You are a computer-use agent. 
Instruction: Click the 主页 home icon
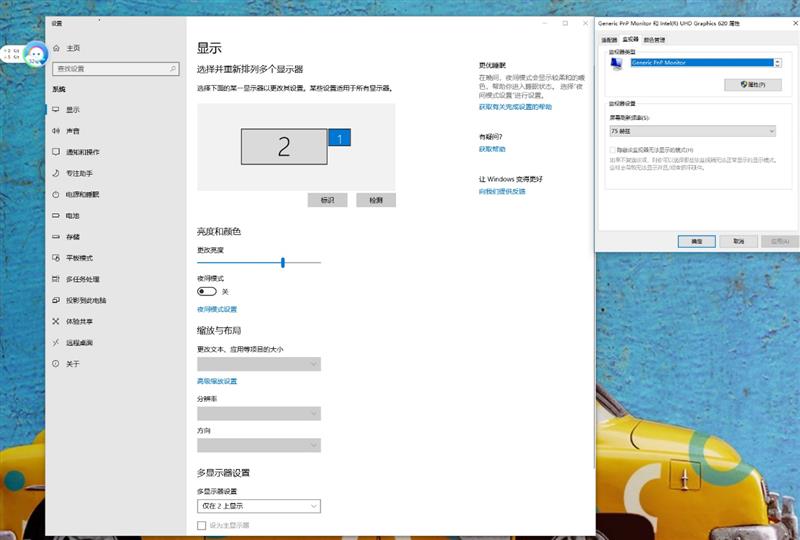point(56,48)
